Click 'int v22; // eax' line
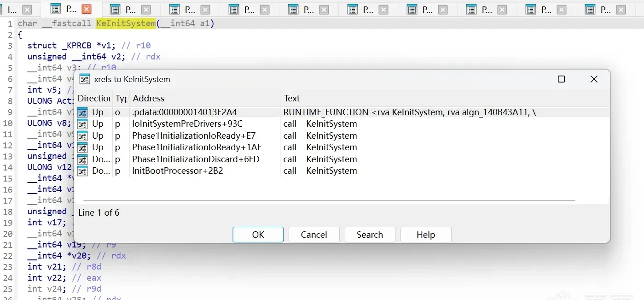Viewport: 644px width, 300px height. click(64, 278)
